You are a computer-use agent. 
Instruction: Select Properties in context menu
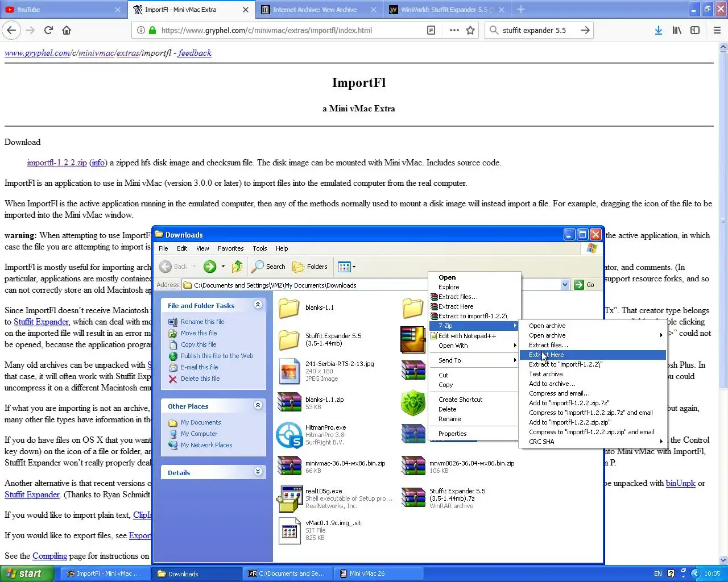click(x=474, y=434)
